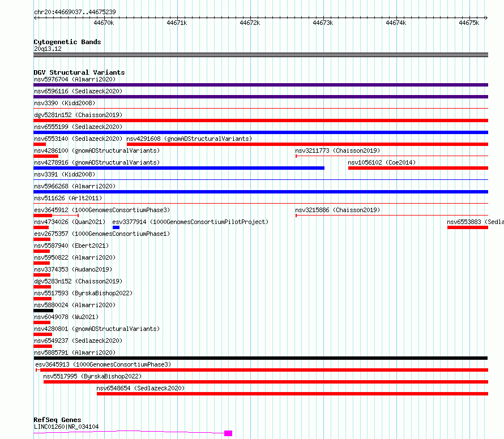Select the magenta LINC01260 exon block
504x439 pixels.
pos(228,433)
